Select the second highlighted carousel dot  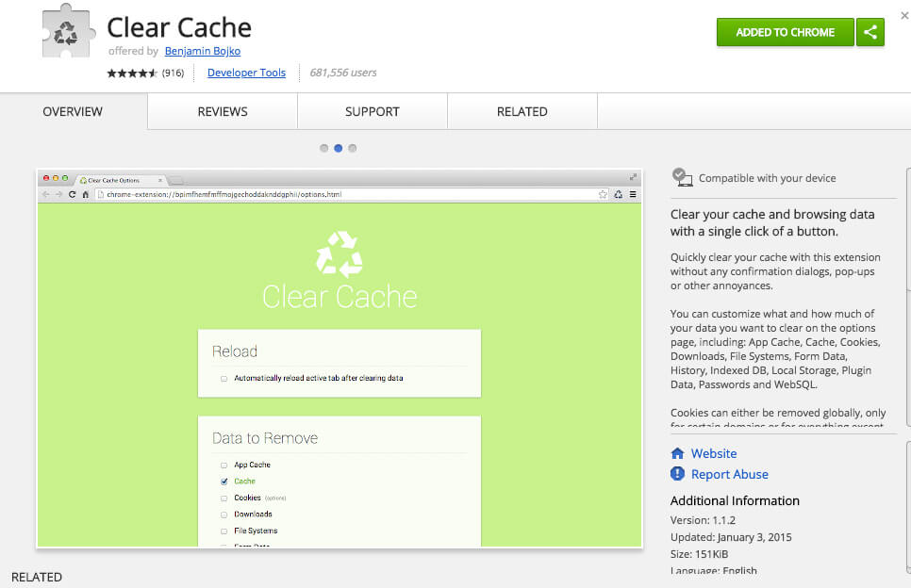339,148
